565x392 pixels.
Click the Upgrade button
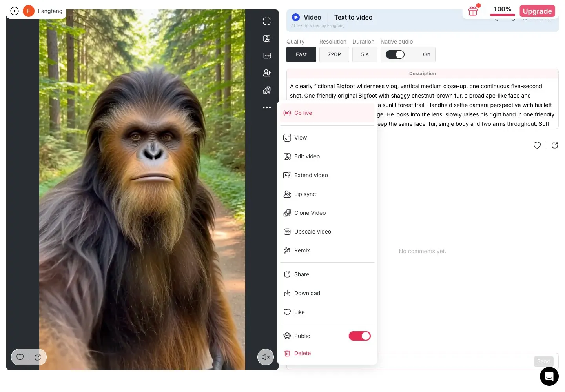coord(537,11)
